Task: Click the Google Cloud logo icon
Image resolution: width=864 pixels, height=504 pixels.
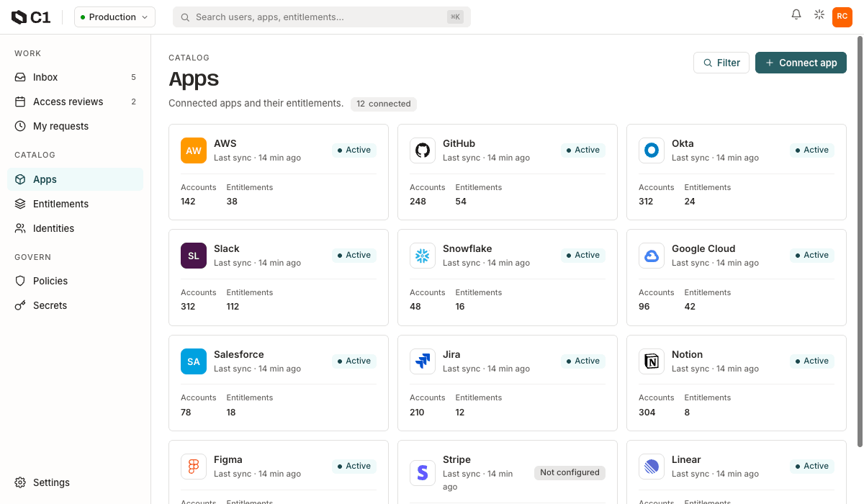Action: [x=652, y=256]
